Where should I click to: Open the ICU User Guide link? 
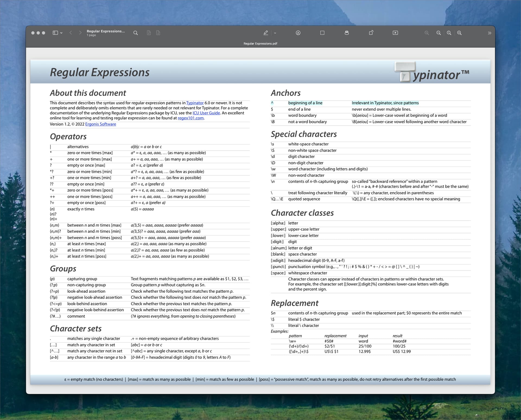coord(206,113)
